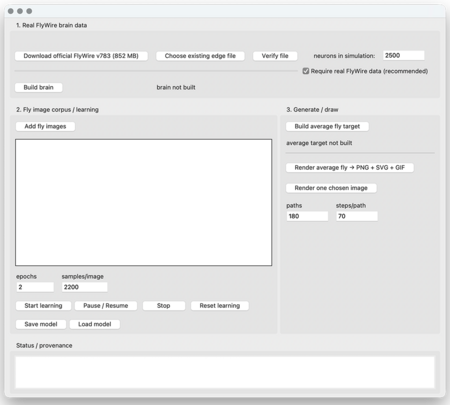The width and height of the screenshot is (450, 405).
Task: Click 'brain not built' status text
Action: pos(176,87)
